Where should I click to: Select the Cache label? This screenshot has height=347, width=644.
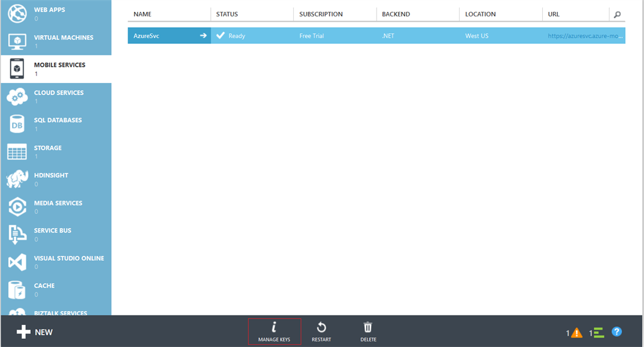click(x=45, y=285)
